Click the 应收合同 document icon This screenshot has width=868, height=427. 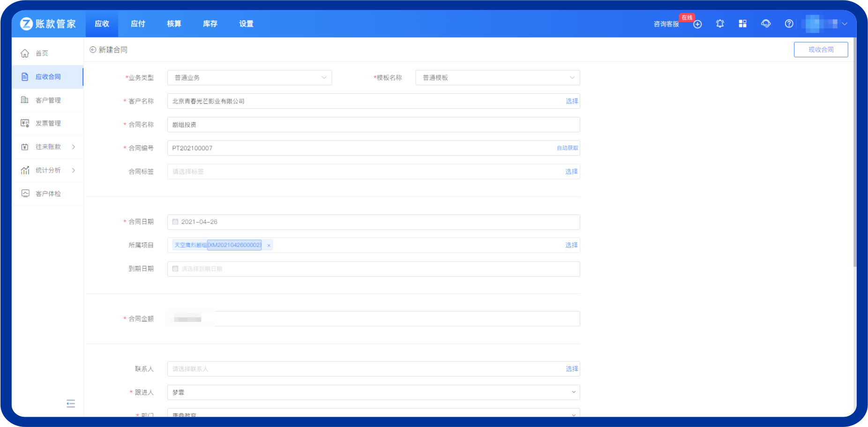tap(25, 76)
